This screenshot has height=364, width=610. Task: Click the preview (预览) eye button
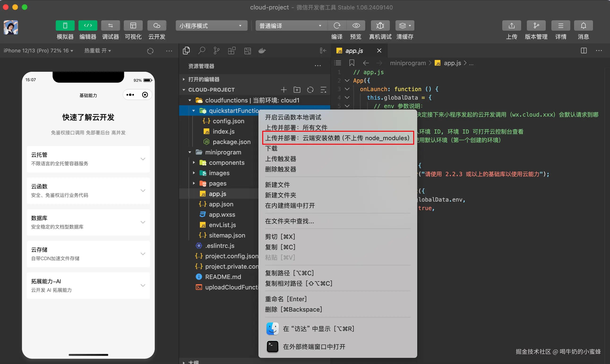tap(356, 25)
